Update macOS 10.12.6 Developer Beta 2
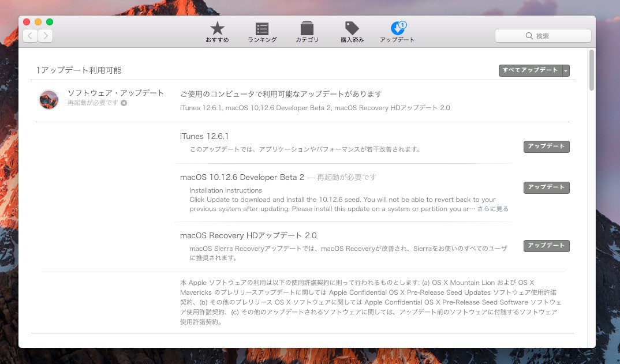 (x=546, y=187)
